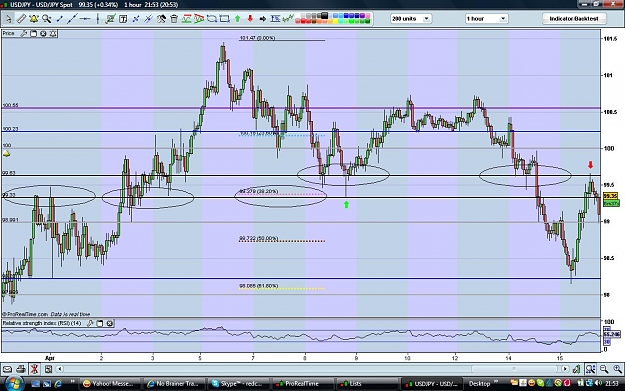Screen dimensions: 625x391
Task: Select the long trend line tool
Action: tap(72, 19)
